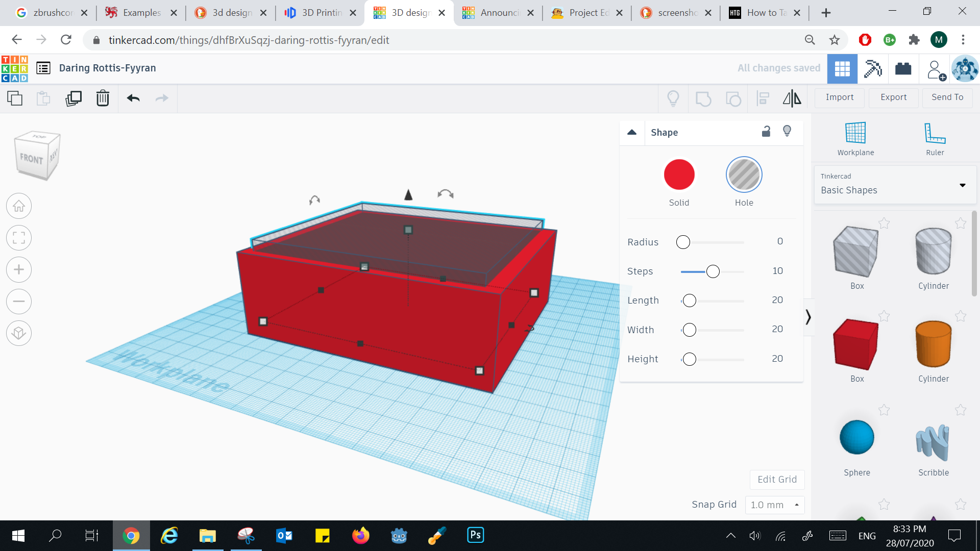Screen dimensions: 980x551
Task: Expand the Tinkercad Basic Shapes dropdown
Action: pyautogui.click(x=963, y=185)
